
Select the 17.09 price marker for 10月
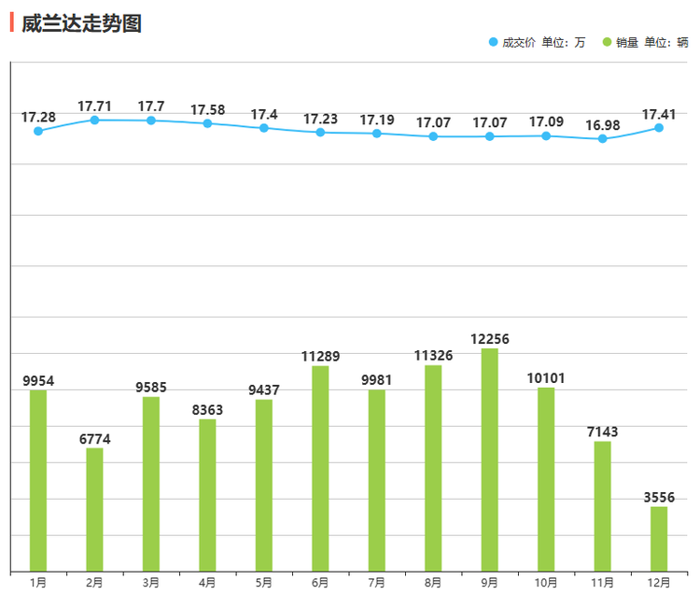546,136
